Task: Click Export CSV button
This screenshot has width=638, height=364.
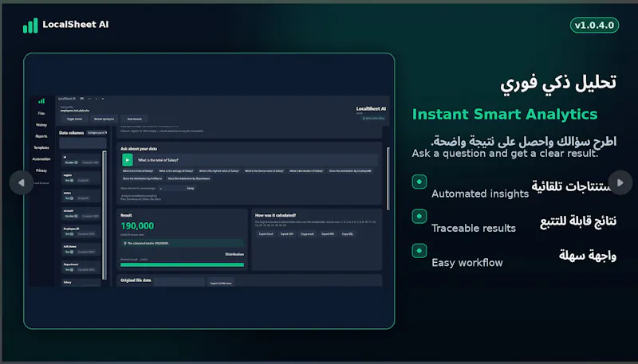Action: coord(287,234)
